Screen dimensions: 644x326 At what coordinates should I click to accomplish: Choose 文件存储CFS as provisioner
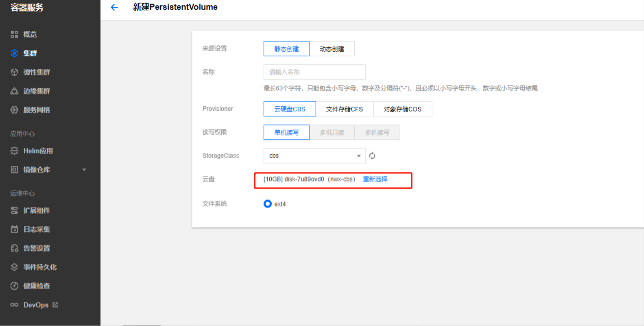coord(344,109)
